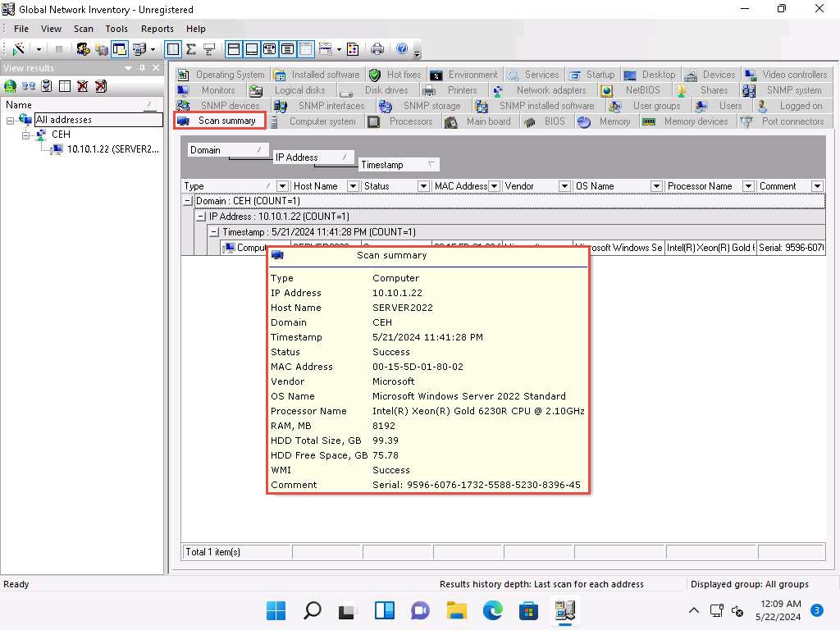
Task: Open the OS Name column filter dropdown
Action: [656, 186]
